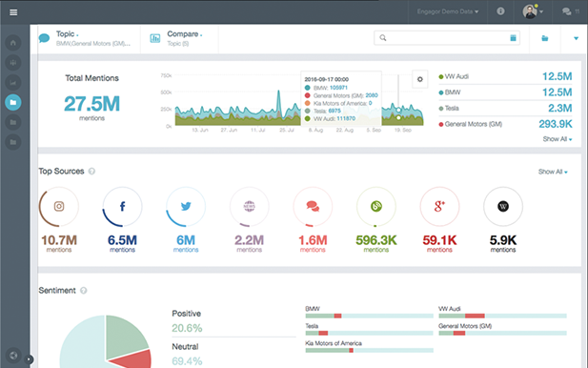Toggle Tesla legend entry in chart
The image size is (588, 368).
point(449,109)
